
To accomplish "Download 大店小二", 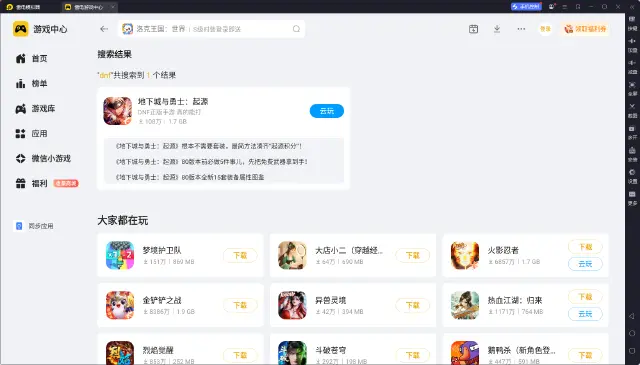I will point(412,256).
